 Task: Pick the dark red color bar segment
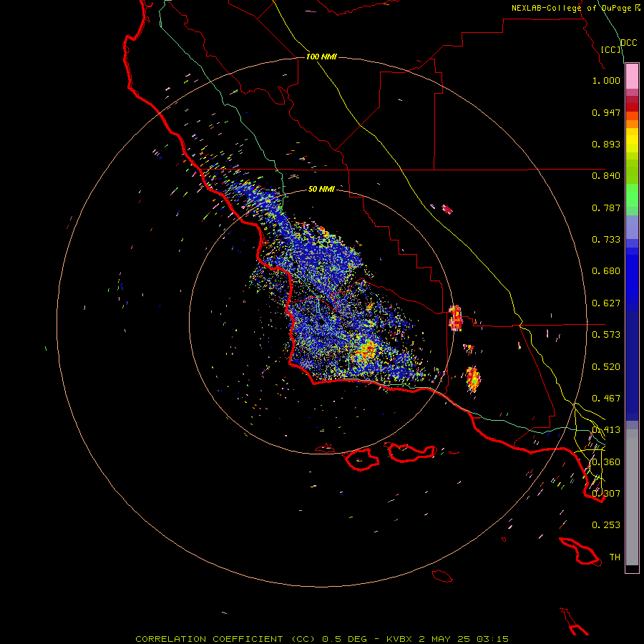click(632, 107)
